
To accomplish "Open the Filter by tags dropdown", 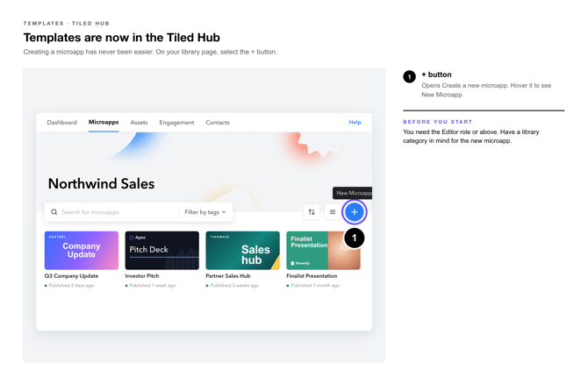I will click(205, 212).
